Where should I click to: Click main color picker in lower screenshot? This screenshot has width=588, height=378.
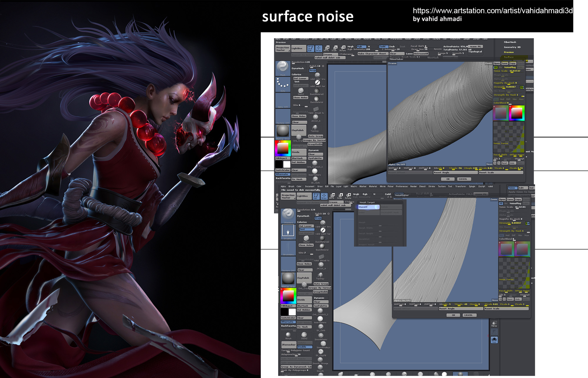[x=288, y=296]
